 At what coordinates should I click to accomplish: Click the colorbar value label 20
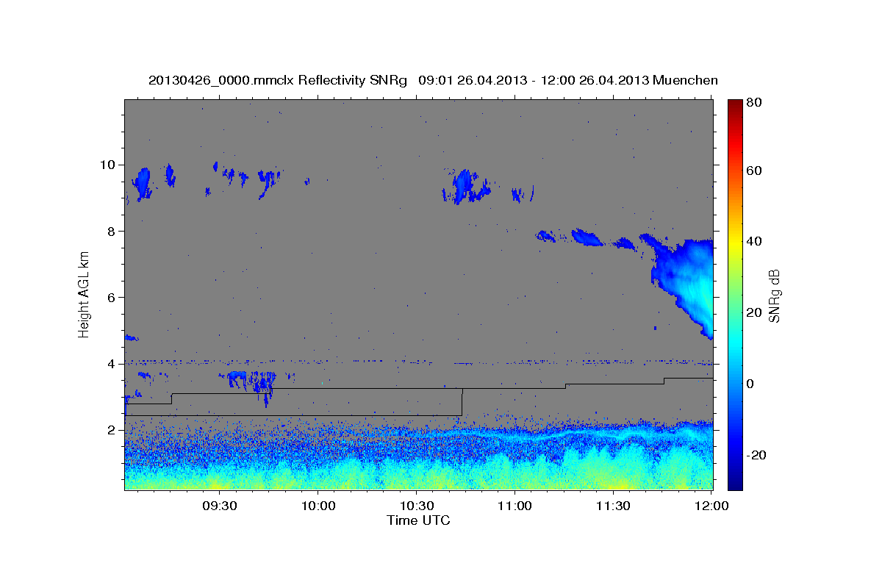[x=755, y=312]
